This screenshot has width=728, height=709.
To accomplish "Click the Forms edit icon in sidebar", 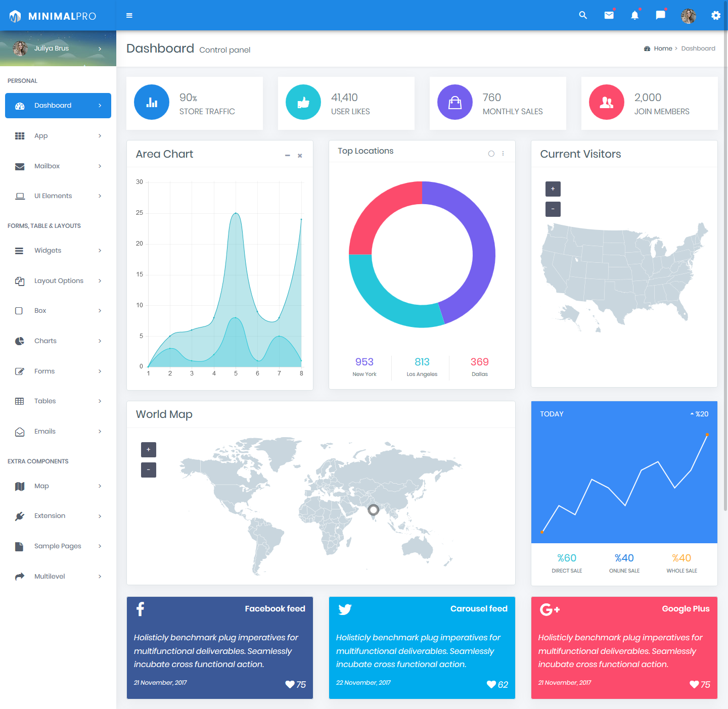I will [20, 371].
